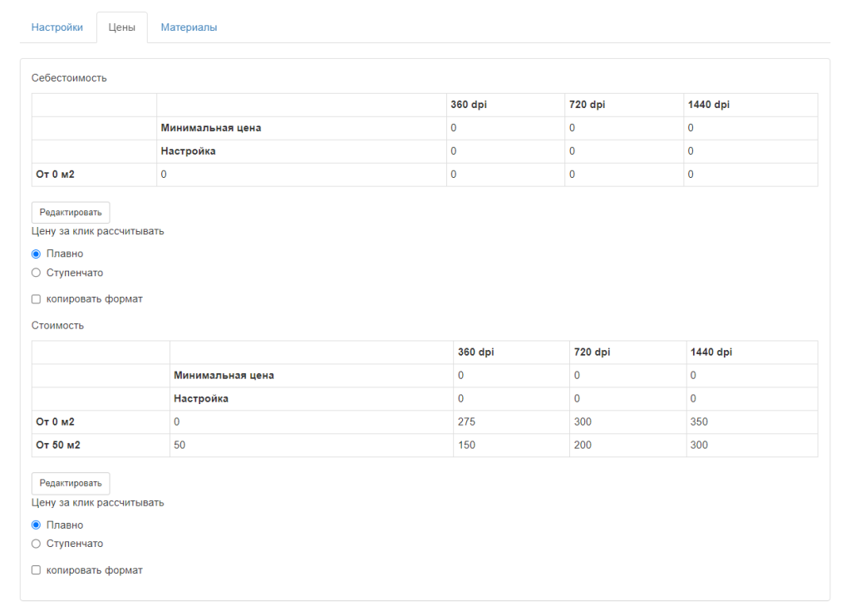The image size is (851, 616).
Task: Select Плавно radio in Себестоимость section
Action: 36,254
